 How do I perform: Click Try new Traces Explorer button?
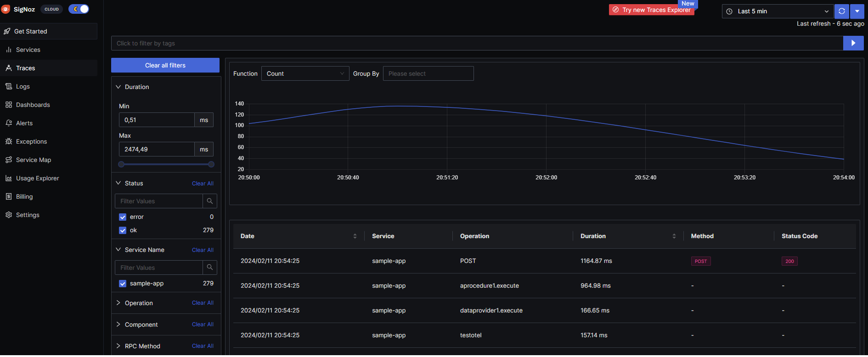(x=651, y=10)
